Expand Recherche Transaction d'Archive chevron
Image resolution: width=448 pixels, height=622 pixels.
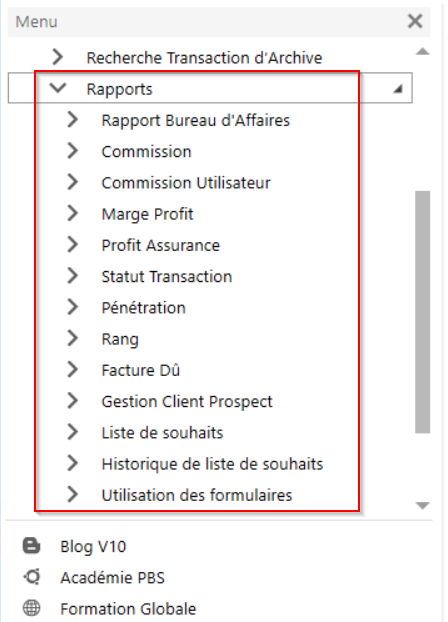click(x=58, y=57)
